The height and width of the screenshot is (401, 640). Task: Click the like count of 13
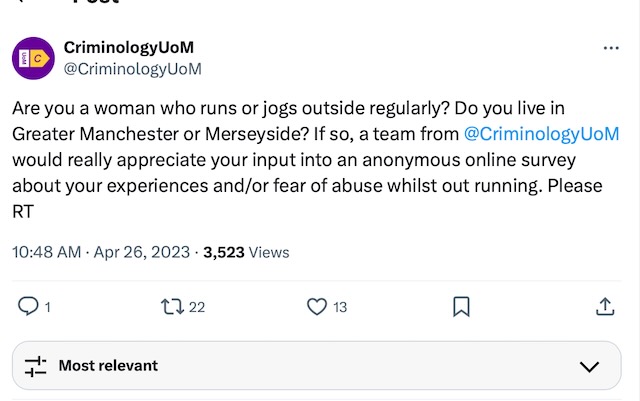tap(340, 308)
